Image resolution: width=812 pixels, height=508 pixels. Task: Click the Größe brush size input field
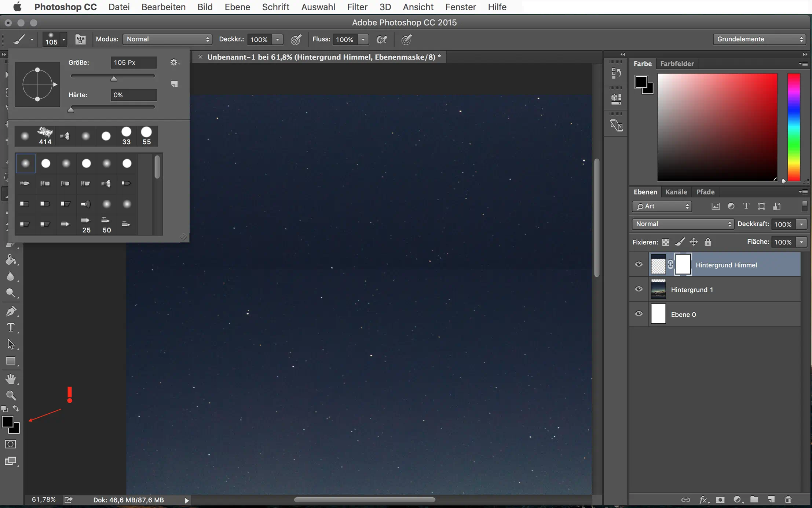[133, 62]
